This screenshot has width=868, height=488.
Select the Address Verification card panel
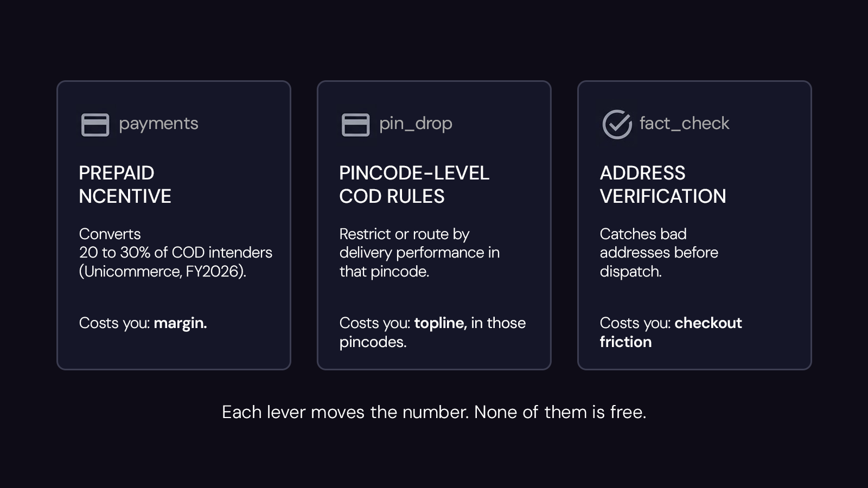click(694, 226)
